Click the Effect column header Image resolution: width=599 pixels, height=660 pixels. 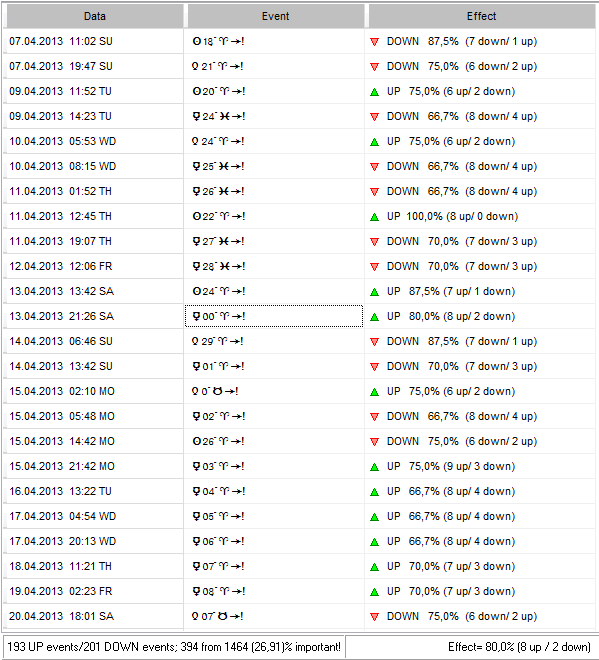click(x=482, y=16)
